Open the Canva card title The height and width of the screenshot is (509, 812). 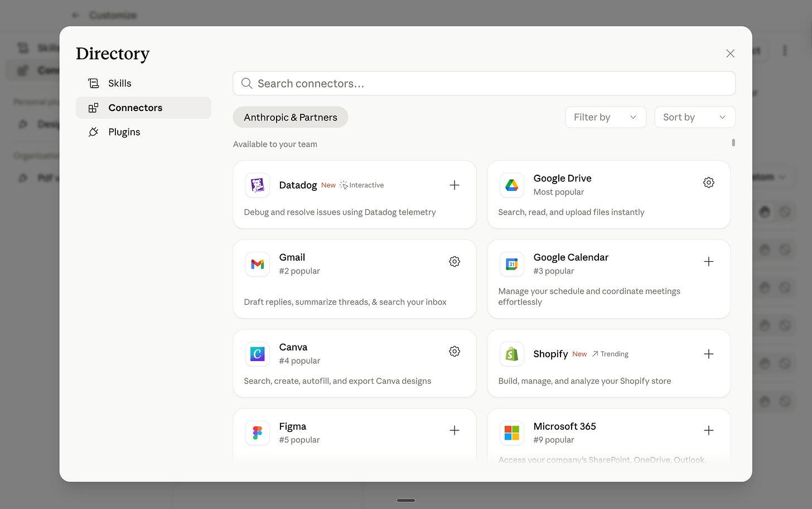pyautogui.click(x=293, y=347)
